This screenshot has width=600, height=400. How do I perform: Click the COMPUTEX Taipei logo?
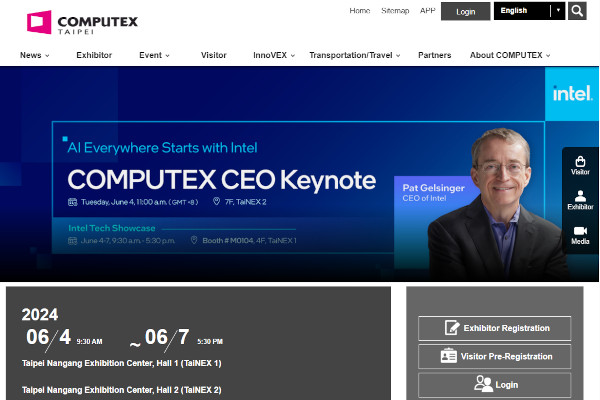(x=82, y=21)
